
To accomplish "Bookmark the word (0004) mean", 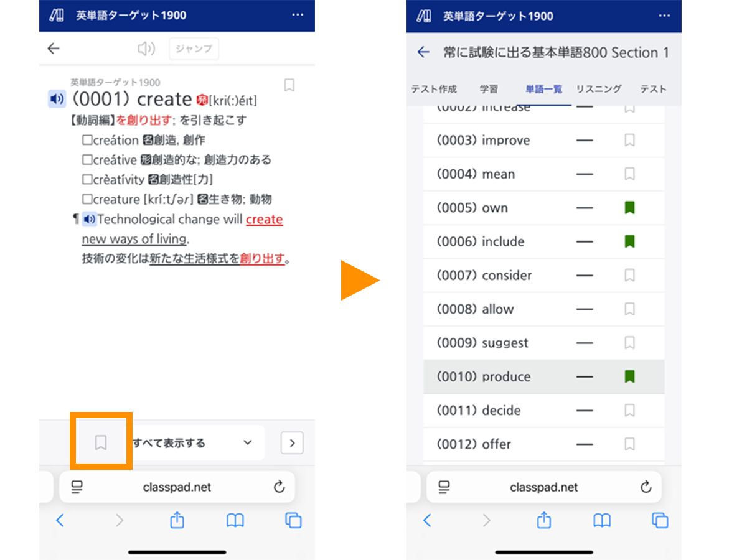I will pyautogui.click(x=629, y=174).
